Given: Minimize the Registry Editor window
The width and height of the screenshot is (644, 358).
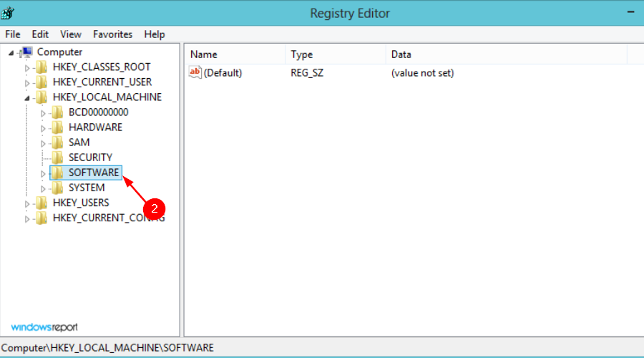Looking at the screenshot, I should 631,12.
